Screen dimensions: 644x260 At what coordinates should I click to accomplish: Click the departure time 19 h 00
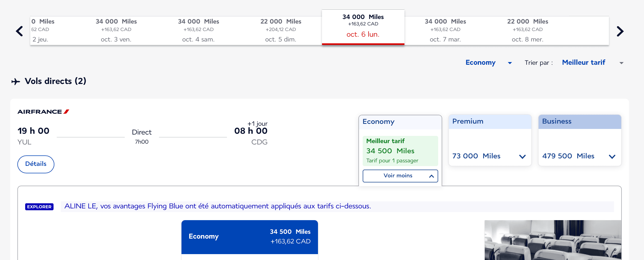(x=33, y=131)
